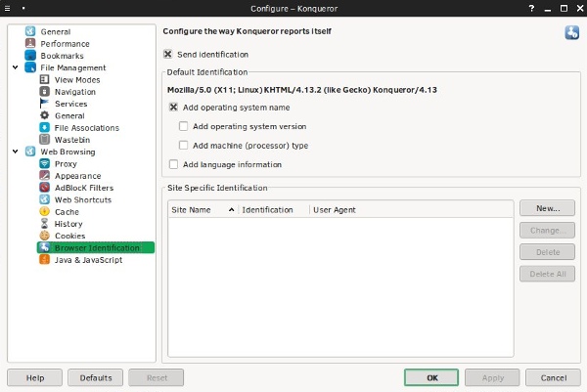Enable Add operating system version
The width and height of the screenshot is (587, 392).
(x=184, y=126)
